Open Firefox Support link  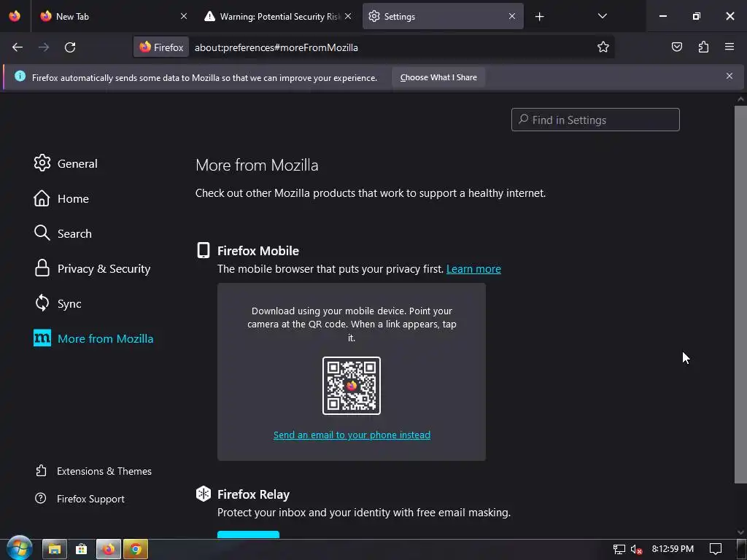[80, 499]
